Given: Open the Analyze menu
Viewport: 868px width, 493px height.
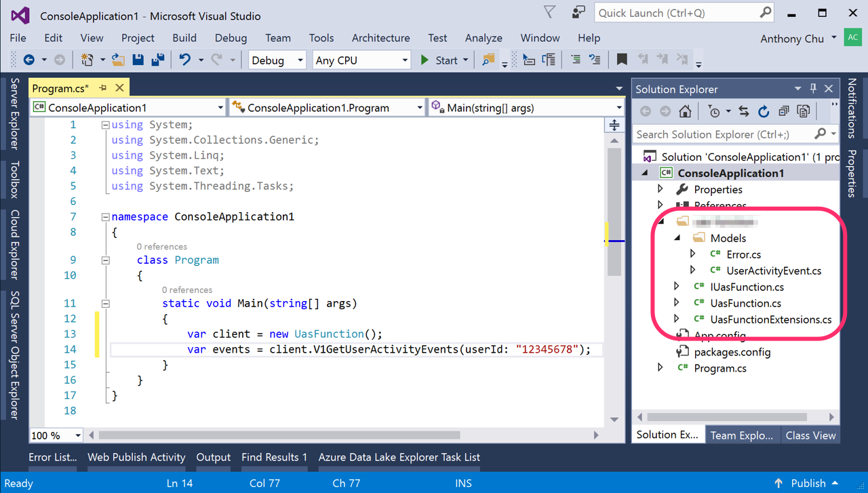Looking at the screenshot, I should point(484,38).
